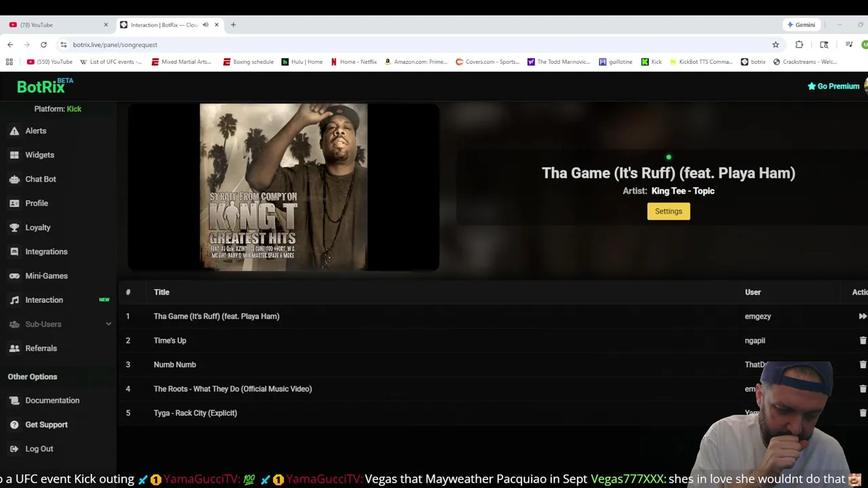Open botrix bookmark
The width and height of the screenshot is (868, 488).
tap(753, 62)
